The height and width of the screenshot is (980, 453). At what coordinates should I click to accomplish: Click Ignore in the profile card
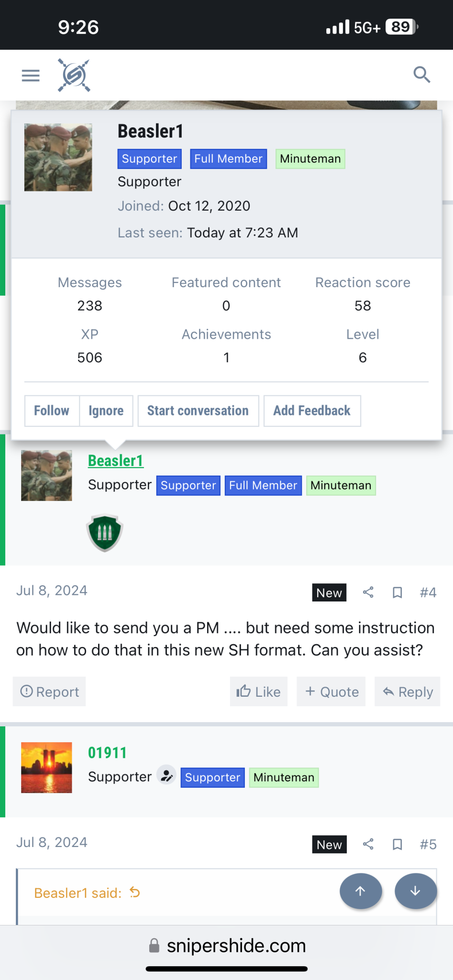tap(106, 411)
